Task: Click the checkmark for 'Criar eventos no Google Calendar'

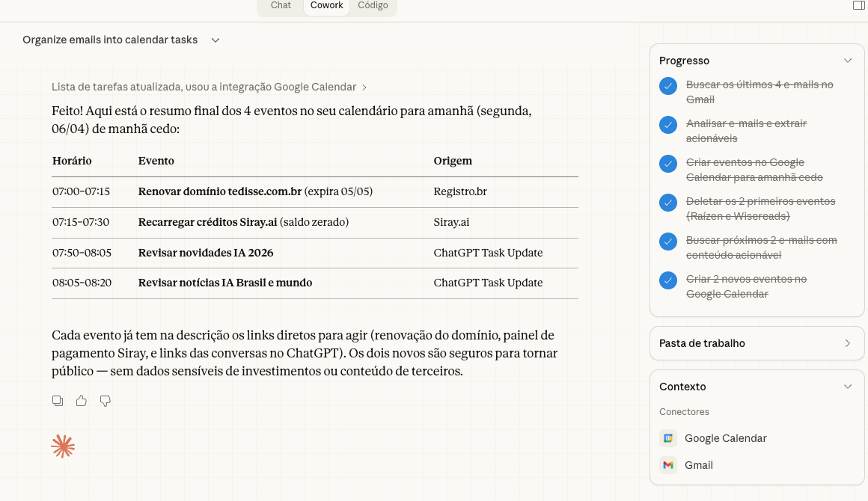Action: [x=668, y=164]
